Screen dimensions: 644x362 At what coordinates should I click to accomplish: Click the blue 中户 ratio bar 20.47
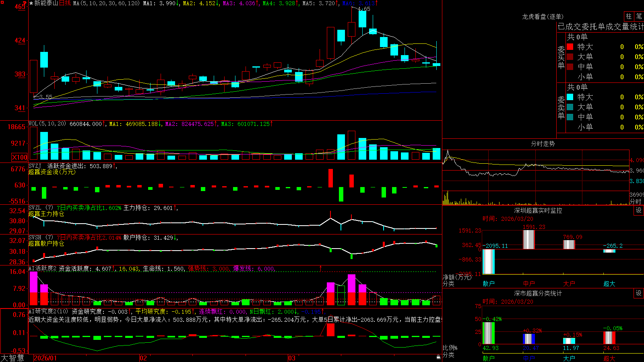click(529, 339)
